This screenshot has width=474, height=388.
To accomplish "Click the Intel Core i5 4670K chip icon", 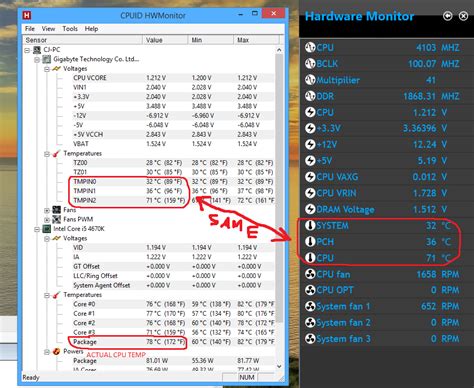I will pos(47,229).
